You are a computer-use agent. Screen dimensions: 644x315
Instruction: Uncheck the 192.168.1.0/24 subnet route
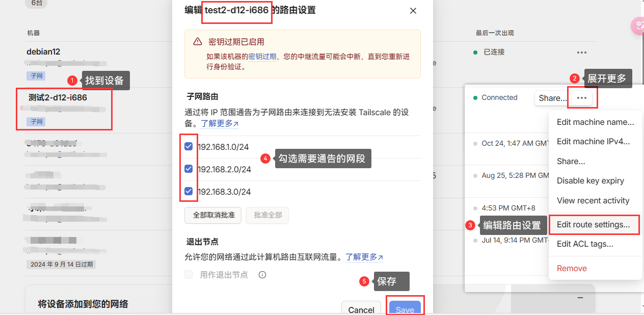coord(189,146)
